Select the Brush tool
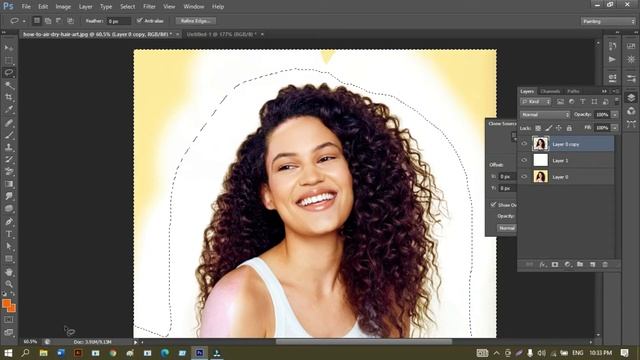This screenshot has height=360, width=640. 9,135
